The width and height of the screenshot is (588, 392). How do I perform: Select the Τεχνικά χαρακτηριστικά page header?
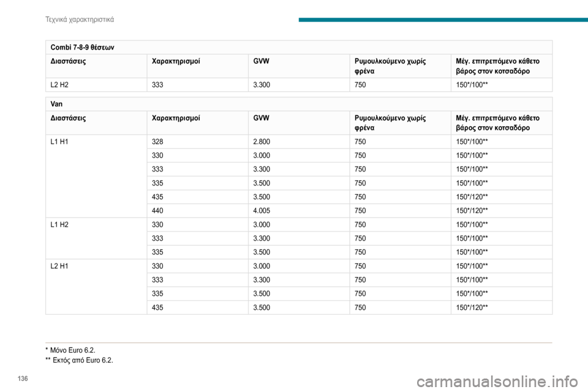point(80,20)
